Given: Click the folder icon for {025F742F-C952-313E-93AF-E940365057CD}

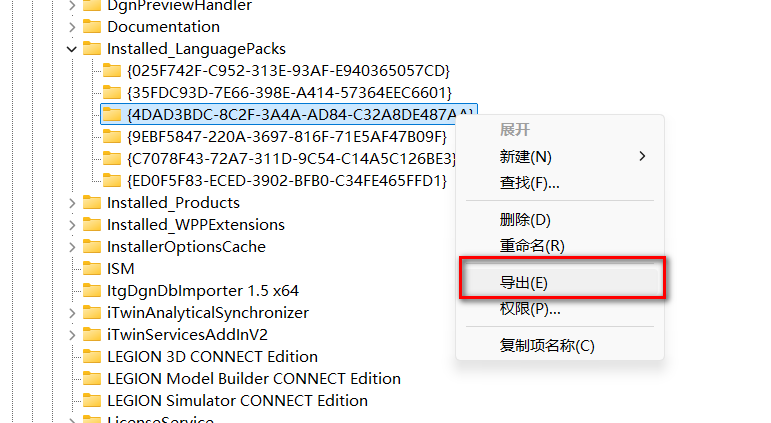Looking at the screenshot, I should click(112, 71).
